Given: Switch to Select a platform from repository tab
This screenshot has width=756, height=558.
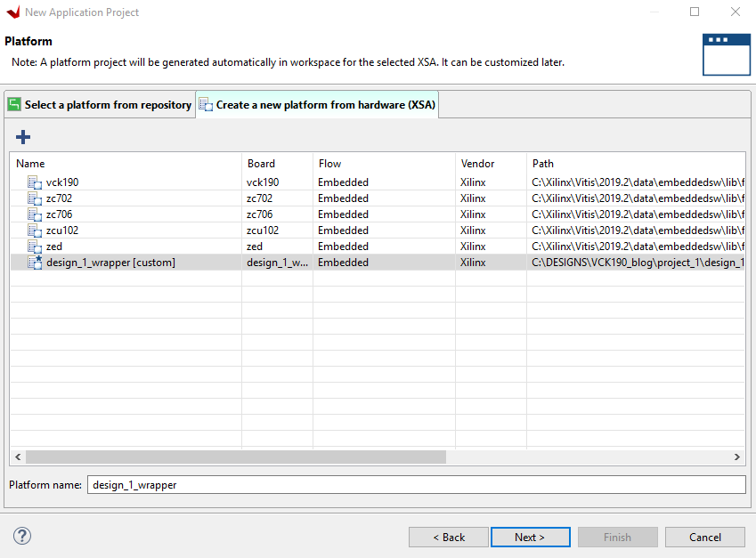Looking at the screenshot, I should [99, 105].
